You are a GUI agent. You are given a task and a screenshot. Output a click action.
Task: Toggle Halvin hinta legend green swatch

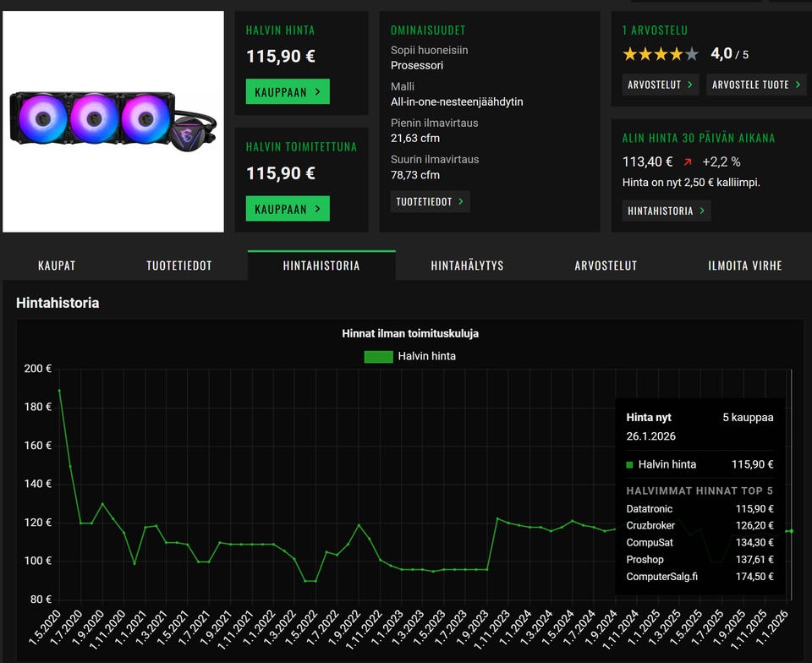point(378,357)
